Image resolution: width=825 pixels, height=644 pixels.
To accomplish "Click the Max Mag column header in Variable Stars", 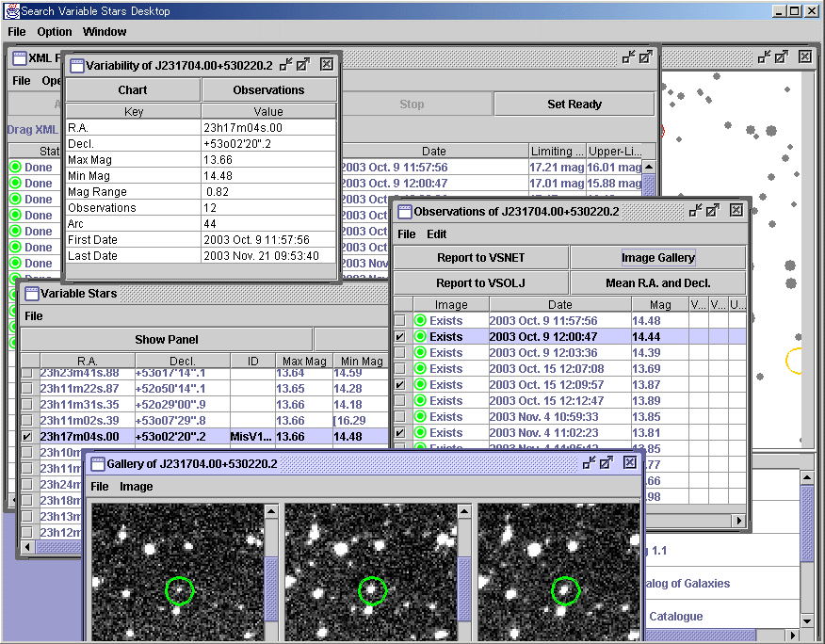I will click(304, 361).
